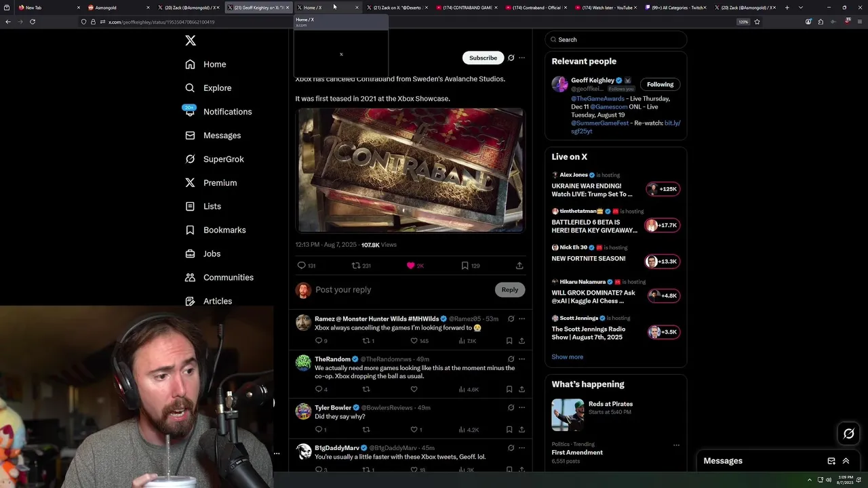Like Ramez's reply showing 145
This screenshot has width=868, height=488.
point(414,341)
